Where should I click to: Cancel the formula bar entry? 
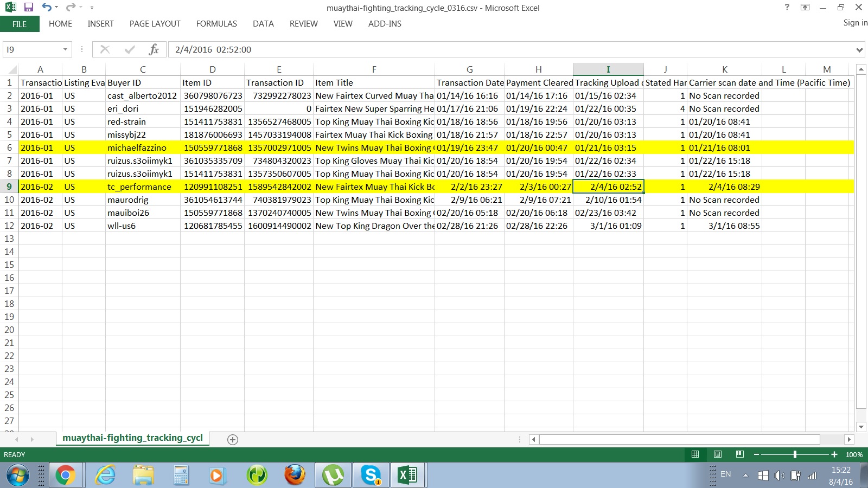click(105, 49)
